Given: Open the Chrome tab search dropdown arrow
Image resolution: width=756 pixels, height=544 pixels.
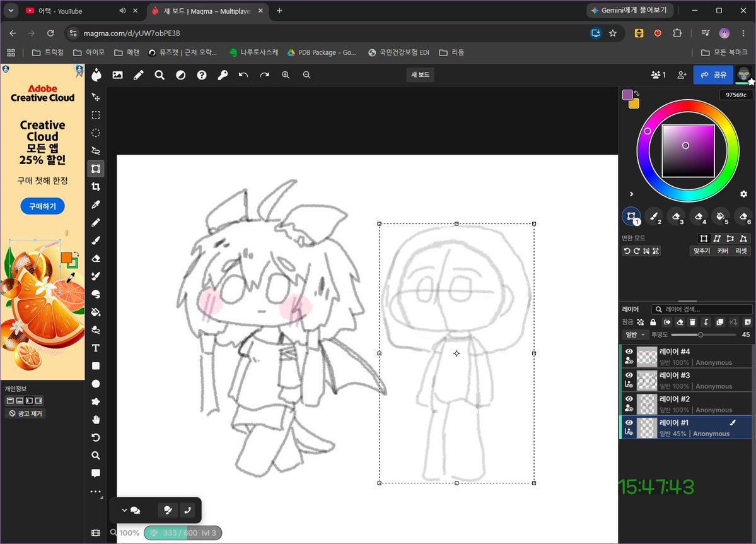Looking at the screenshot, I should (x=11, y=10).
